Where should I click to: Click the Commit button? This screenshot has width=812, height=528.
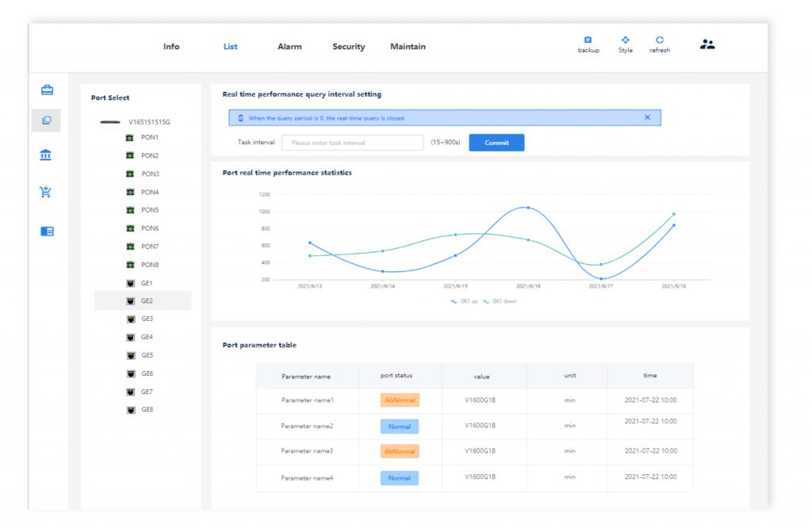pos(496,142)
